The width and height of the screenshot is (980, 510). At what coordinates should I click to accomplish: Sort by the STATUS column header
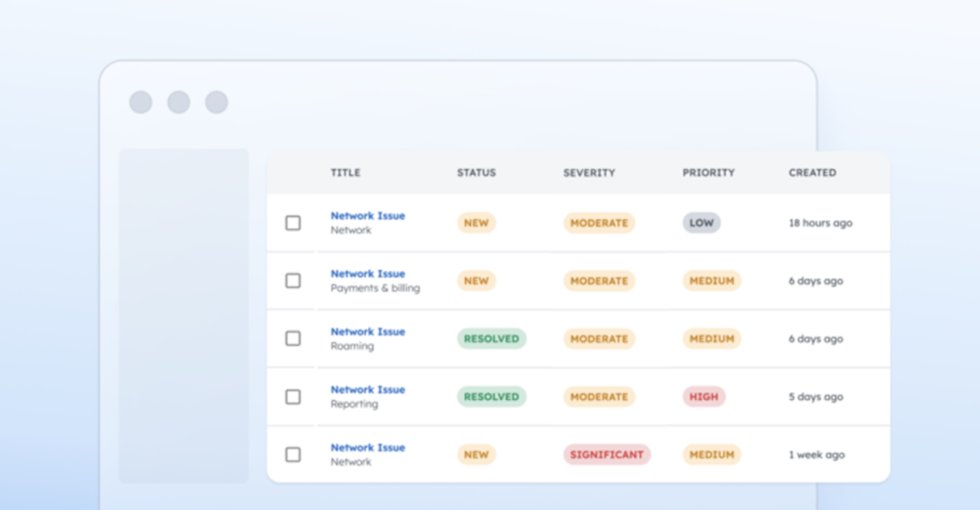pos(477,173)
